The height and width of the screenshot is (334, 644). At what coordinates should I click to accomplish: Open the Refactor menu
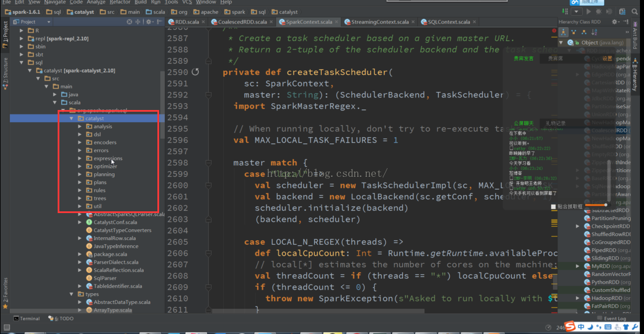pyautogui.click(x=120, y=2)
